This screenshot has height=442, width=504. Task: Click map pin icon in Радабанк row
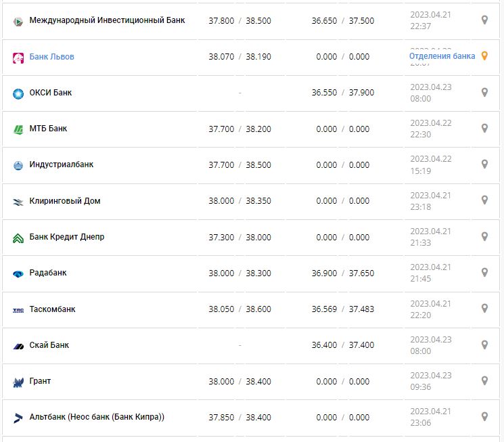484,272
